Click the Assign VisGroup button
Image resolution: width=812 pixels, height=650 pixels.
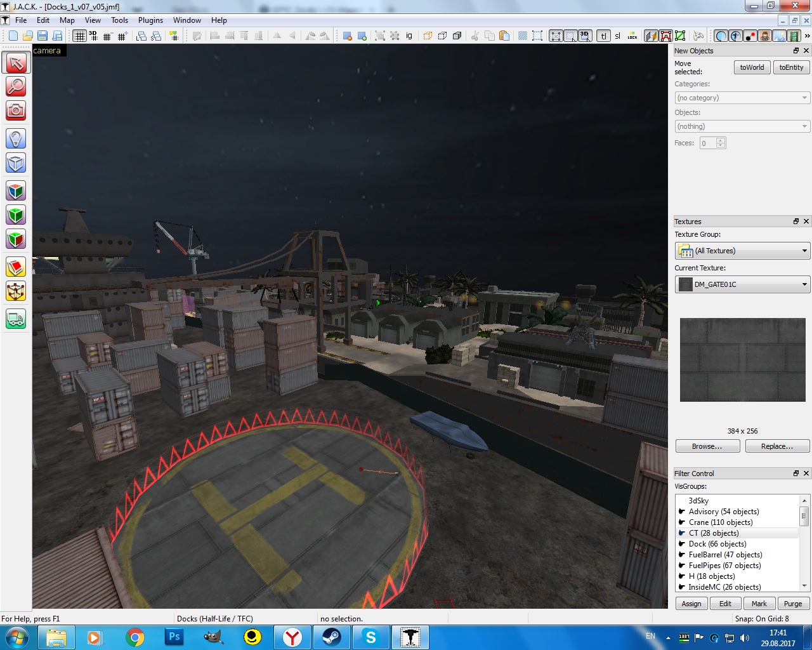[691, 604]
